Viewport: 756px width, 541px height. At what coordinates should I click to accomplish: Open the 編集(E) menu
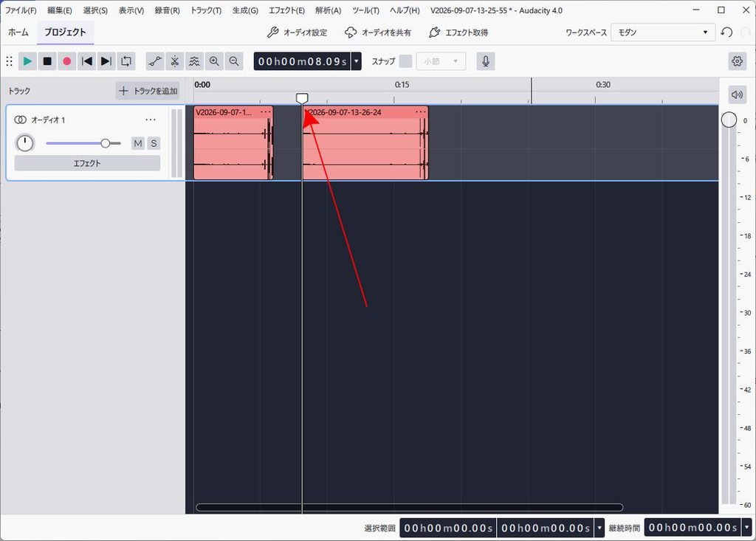[60, 10]
